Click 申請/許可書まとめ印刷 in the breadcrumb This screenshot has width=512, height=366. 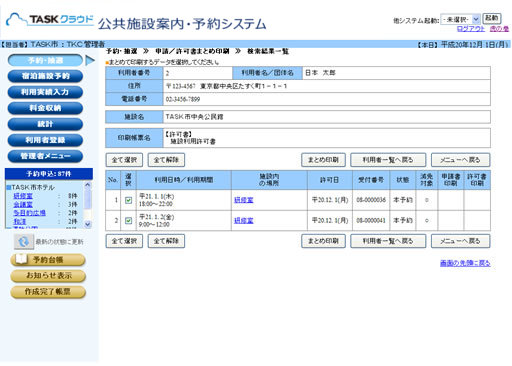[192, 51]
